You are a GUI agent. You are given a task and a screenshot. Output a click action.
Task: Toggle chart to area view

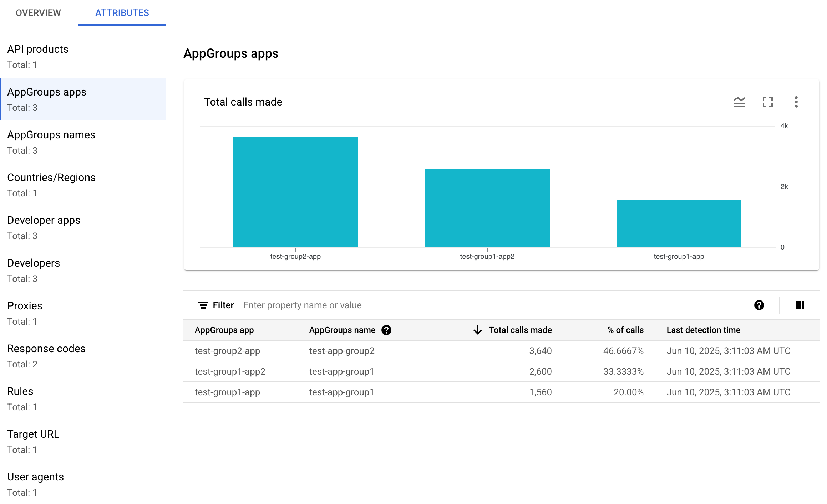coord(739,102)
